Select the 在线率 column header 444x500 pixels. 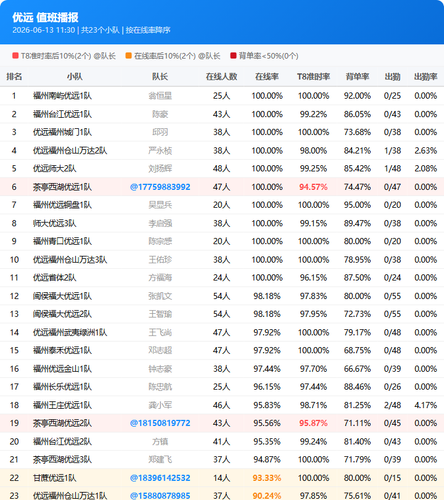point(267,77)
